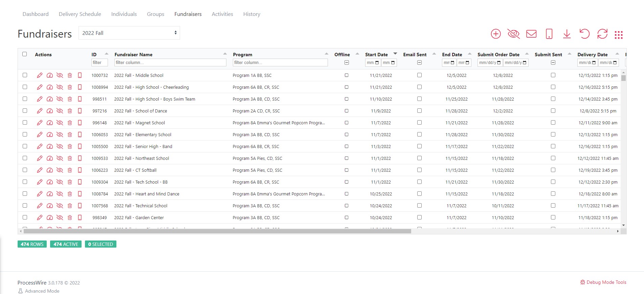The width and height of the screenshot is (644, 294).
Task: Sort by Start Date column descending arrow
Action: [x=395, y=54]
